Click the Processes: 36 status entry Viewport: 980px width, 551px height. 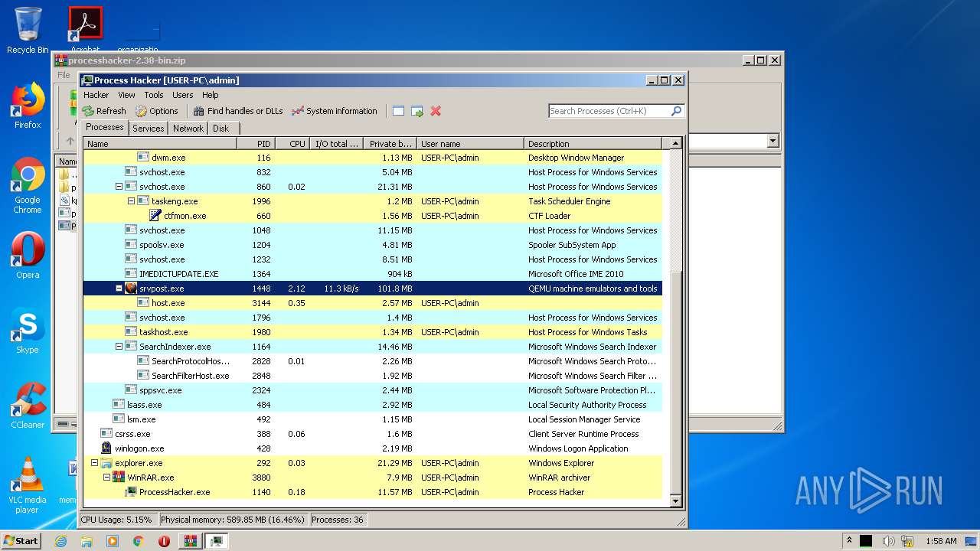tap(338, 520)
